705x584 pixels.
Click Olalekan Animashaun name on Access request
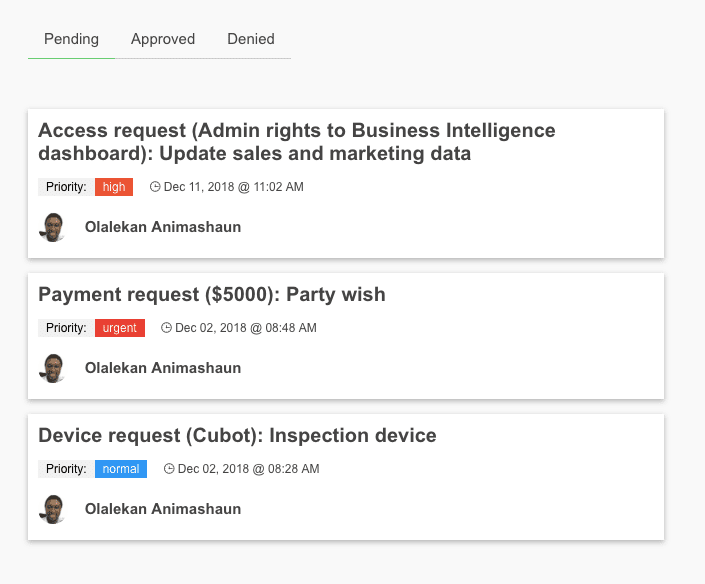163,227
